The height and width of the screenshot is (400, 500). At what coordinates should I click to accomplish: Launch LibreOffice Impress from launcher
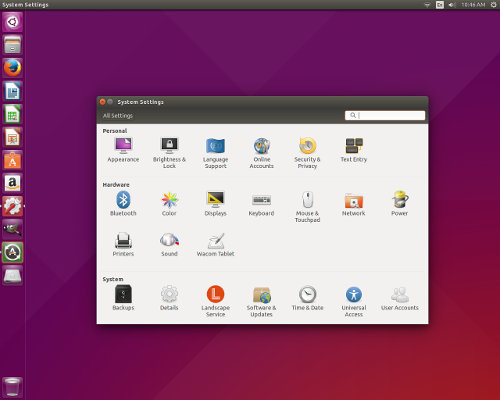tap(13, 137)
